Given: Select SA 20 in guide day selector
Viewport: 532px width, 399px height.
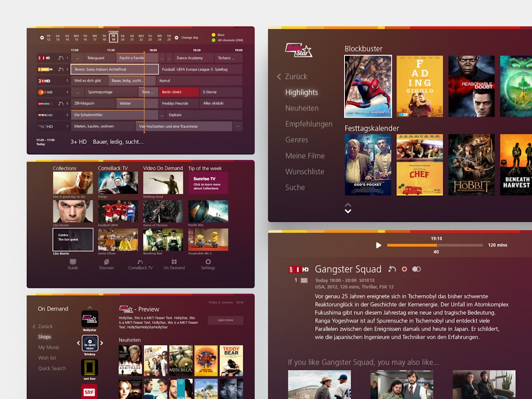Looking at the screenshot, I should (123, 37).
